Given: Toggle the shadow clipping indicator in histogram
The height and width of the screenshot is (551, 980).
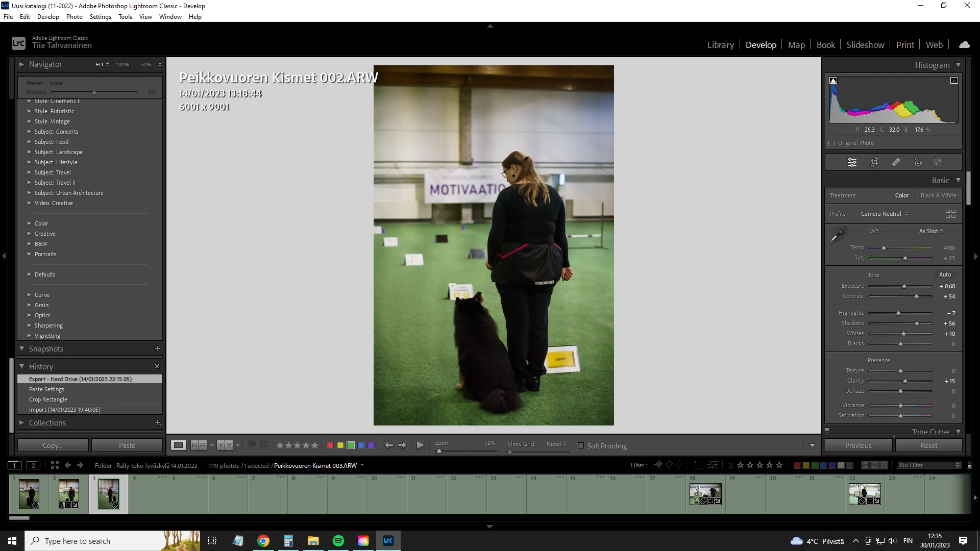Looking at the screenshot, I should [834, 81].
